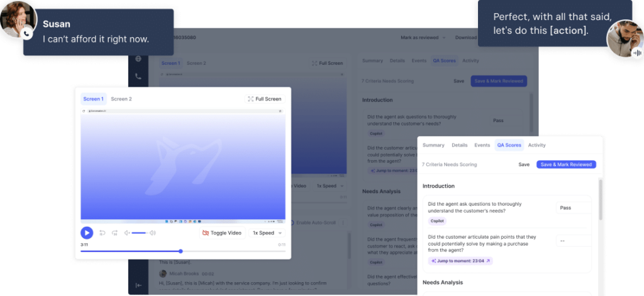This screenshot has height=296, width=644.
Task: Open 1x Speed dropdown in background window
Action: [330, 186]
